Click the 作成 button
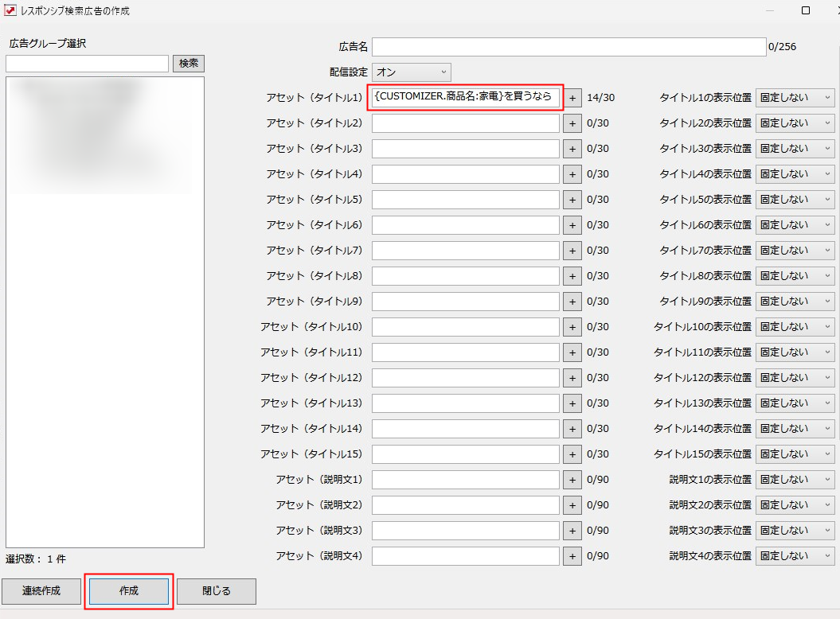 pyautogui.click(x=129, y=591)
